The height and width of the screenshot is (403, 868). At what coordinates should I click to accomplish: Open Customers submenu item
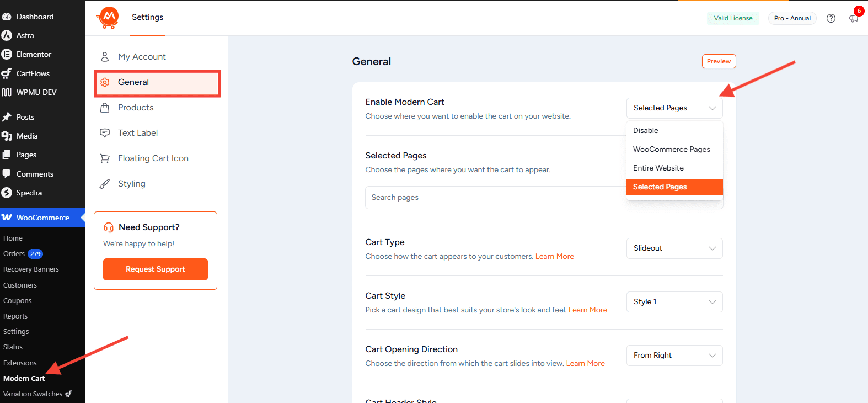tap(20, 285)
